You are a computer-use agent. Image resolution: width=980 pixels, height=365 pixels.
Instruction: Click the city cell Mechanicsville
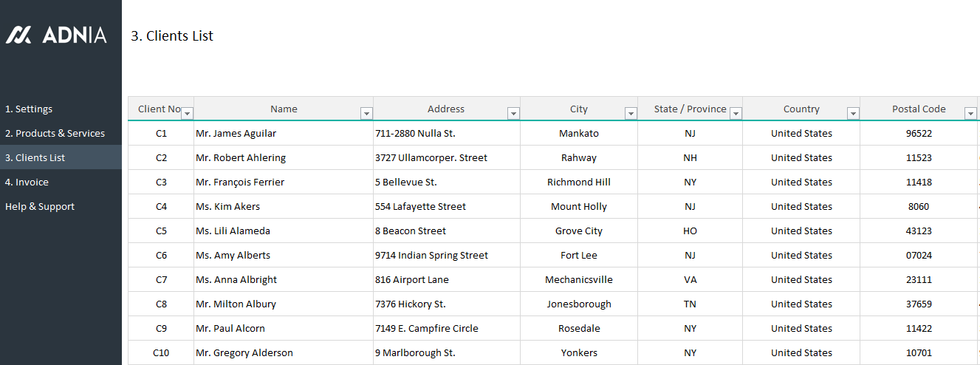tap(578, 279)
